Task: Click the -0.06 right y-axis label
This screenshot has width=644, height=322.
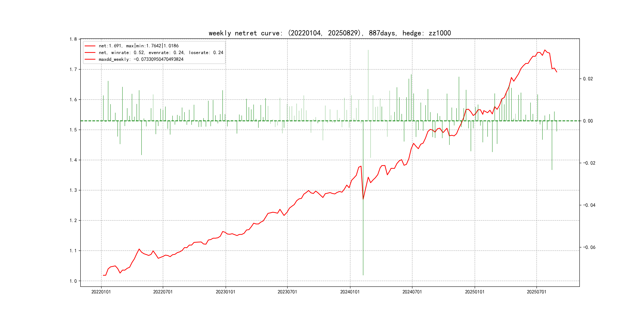Action: (x=589, y=247)
